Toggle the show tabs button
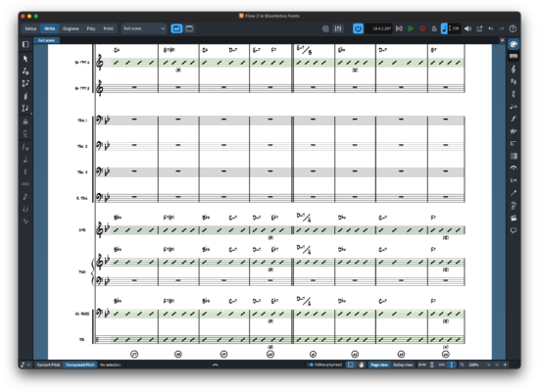Image resolution: width=539 pixels, height=392 pixels. (x=176, y=28)
